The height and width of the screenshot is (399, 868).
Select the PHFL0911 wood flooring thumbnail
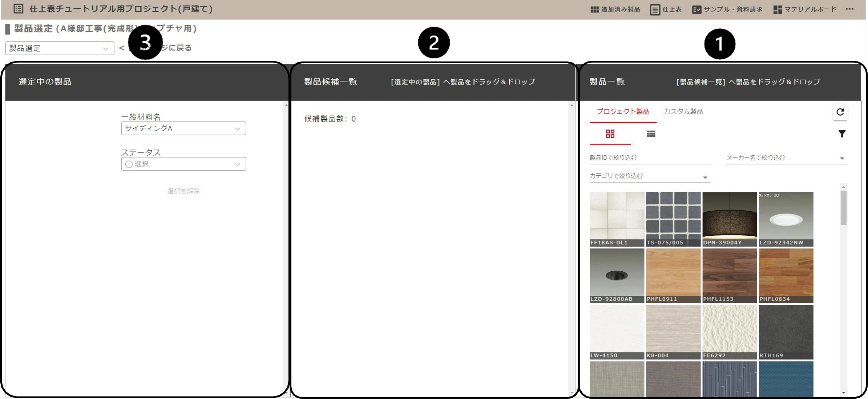673,276
